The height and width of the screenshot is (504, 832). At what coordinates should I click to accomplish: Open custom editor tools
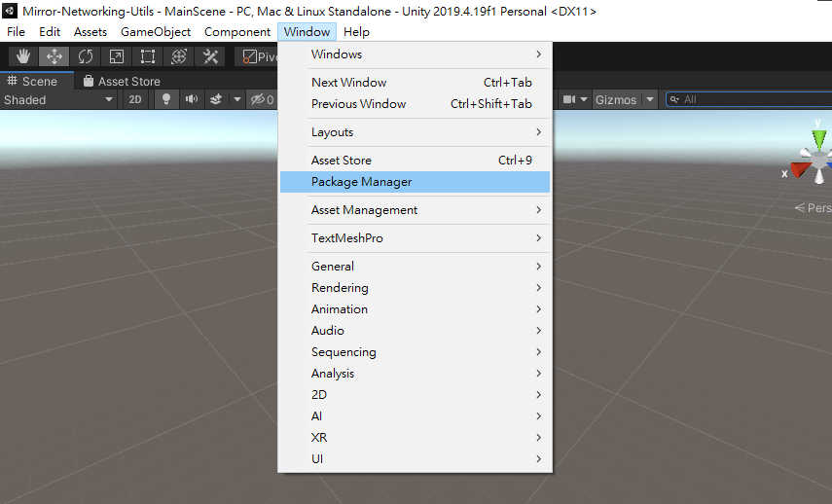210,56
